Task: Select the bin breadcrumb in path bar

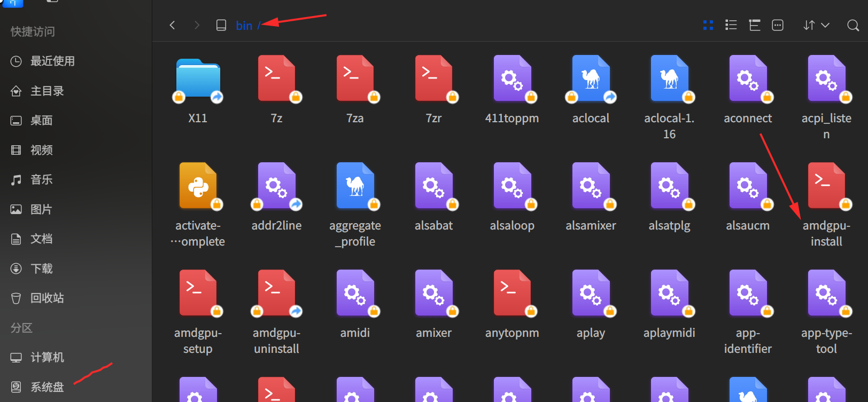Action: click(244, 26)
